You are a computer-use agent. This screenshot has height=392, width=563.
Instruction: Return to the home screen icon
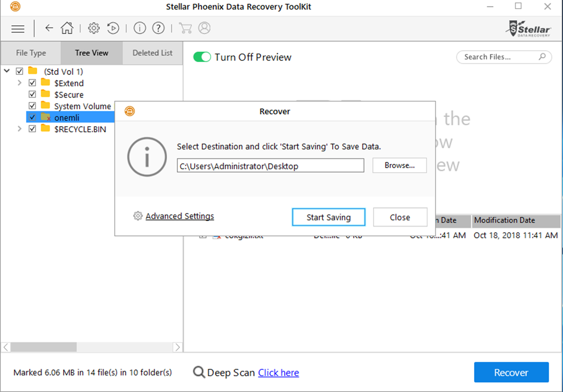coord(67,28)
